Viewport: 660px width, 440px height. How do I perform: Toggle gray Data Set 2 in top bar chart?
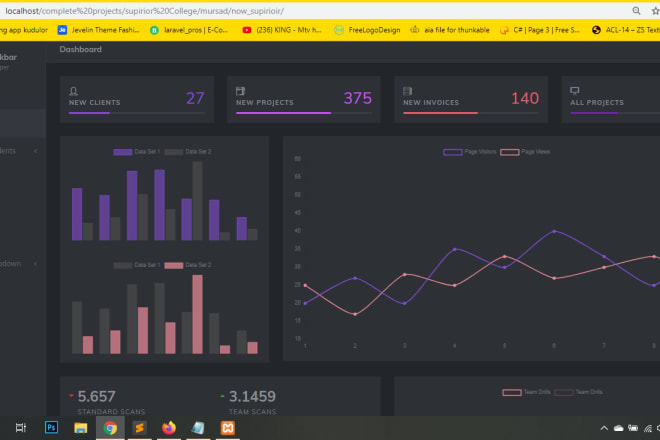click(188, 152)
